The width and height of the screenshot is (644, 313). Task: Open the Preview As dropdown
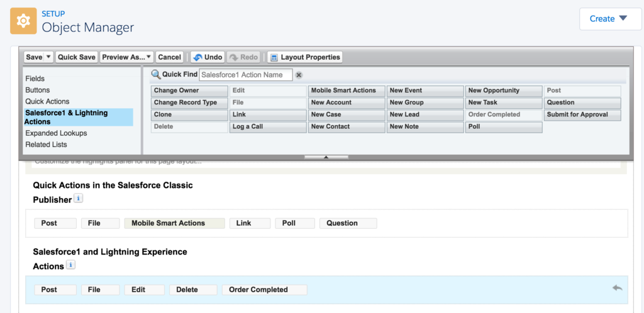[x=127, y=57]
